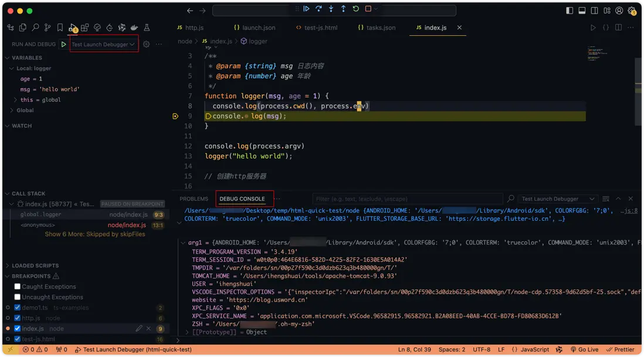Switch to the Problems panel tab
The width and height of the screenshot is (644, 357).
(x=194, y=199)
